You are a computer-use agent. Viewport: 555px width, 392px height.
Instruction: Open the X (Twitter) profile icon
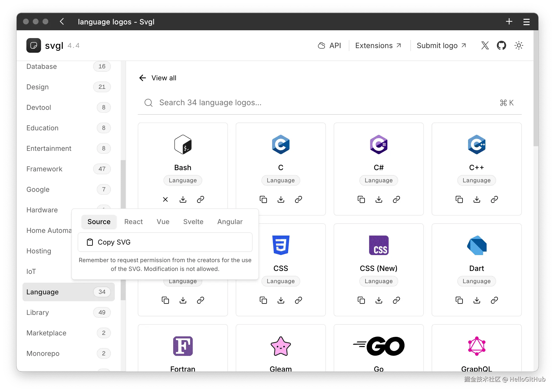click(485, 45)
